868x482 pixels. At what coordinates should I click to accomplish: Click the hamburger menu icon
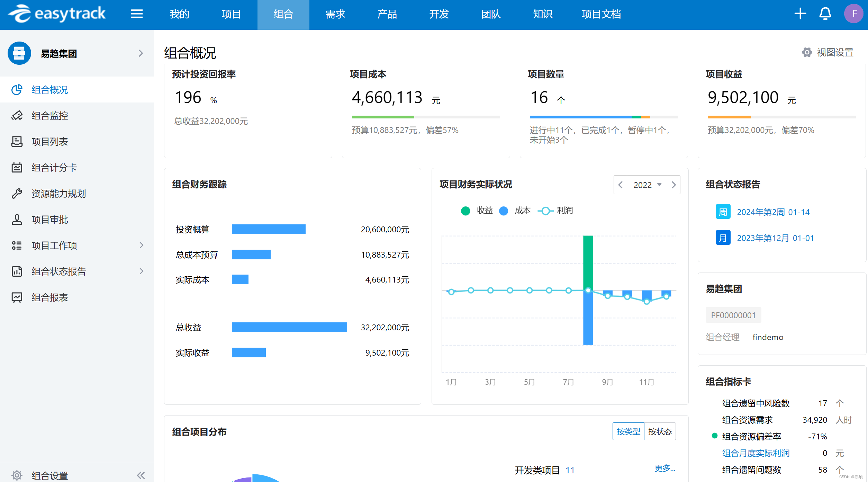tap(137, 14)
